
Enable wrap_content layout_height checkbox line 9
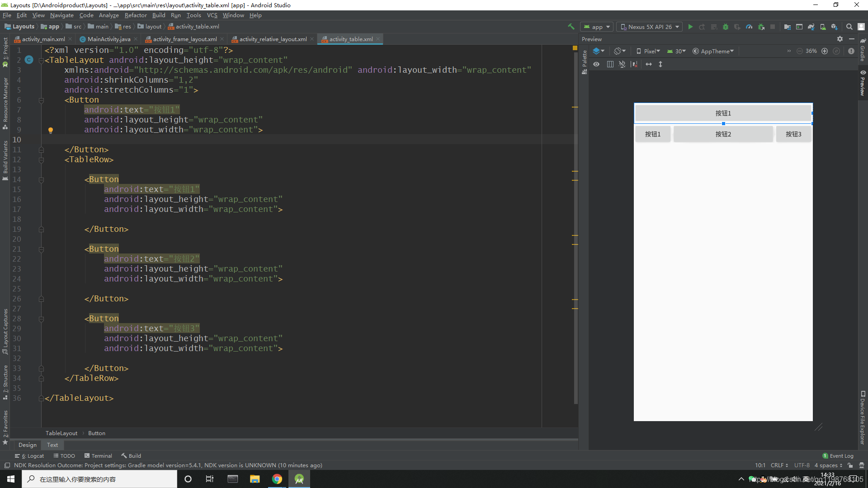coord(51,129)
